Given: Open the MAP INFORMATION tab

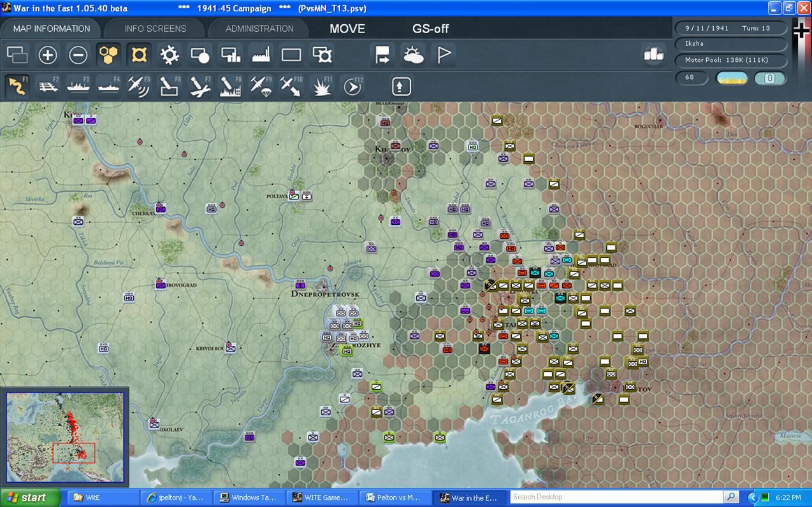Looking at the screenshot, I should point(52,29).
